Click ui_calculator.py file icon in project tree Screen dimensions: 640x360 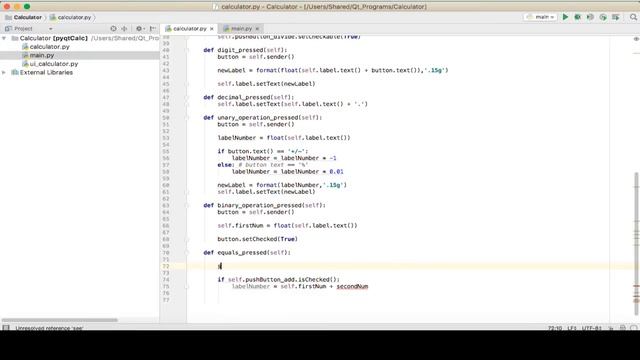25,64
